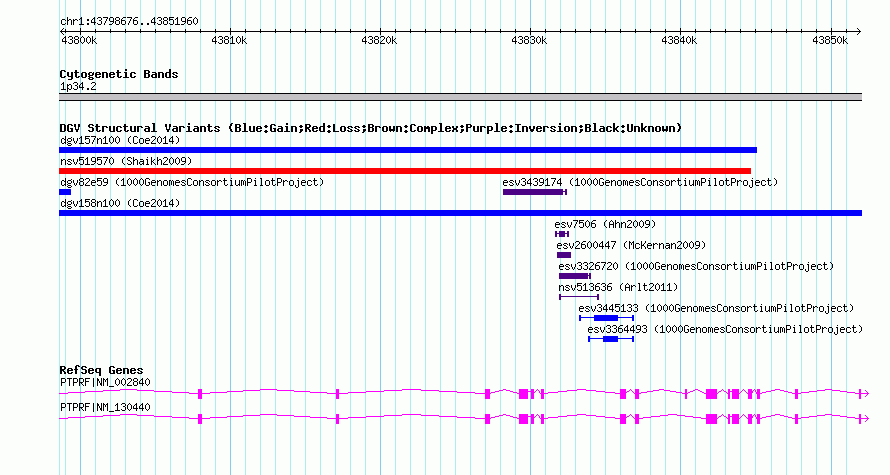This screenshot has width=890, height=475.
Task: Click the dgv158n100 (Coe2014) blue bar
Action: click(x=460, y=213)
